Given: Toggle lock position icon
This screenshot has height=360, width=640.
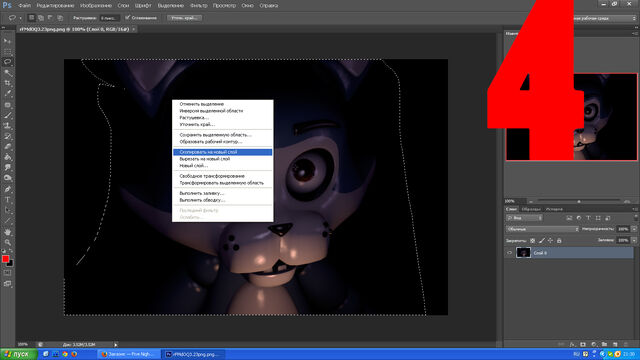Looking at the screenshot, I should pos(550,241).
